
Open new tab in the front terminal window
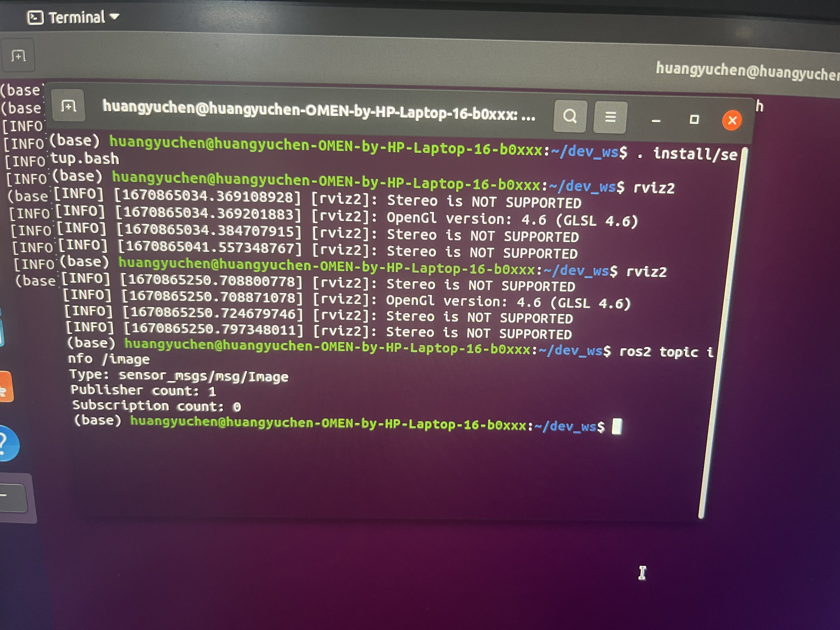coord(68,106)
